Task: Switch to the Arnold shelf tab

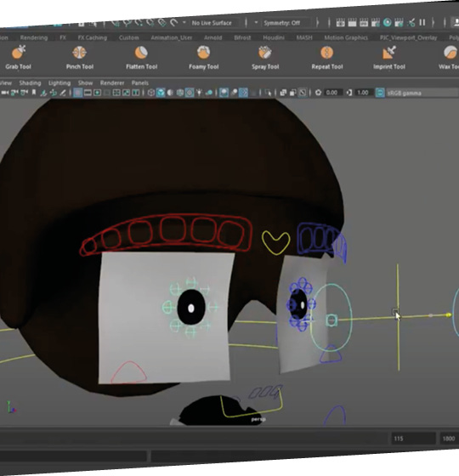Action: point(212,37)
